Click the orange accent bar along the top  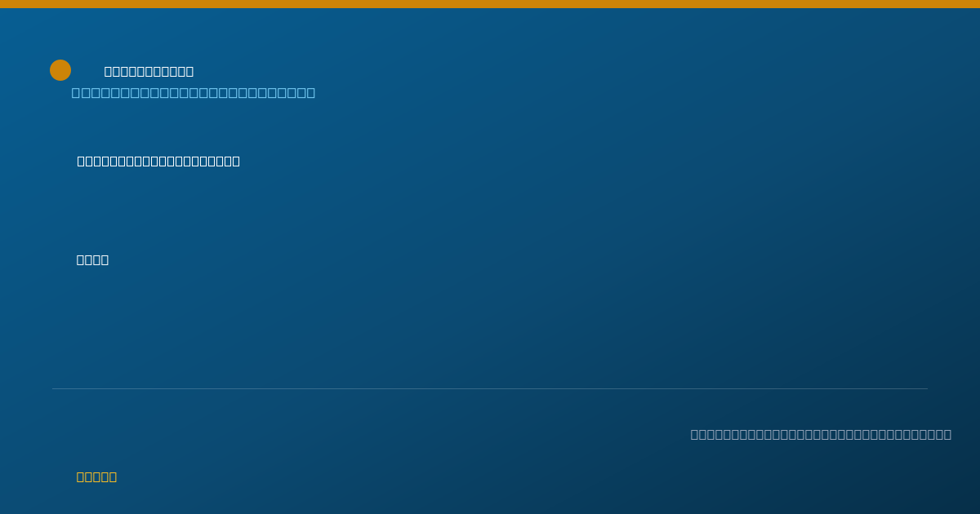[490, 4]
